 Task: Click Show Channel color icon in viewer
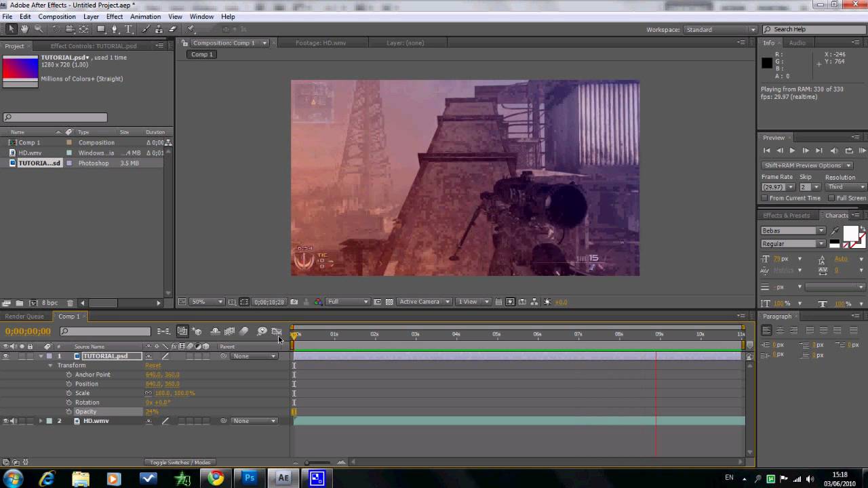tap(318, 302)
